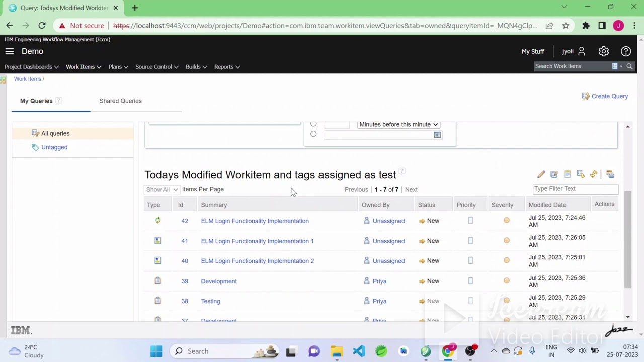Image resolution: width=644 pixels, height=362 pixels.
Task: Click the Type Filter Text field
Action: [575, 189]
